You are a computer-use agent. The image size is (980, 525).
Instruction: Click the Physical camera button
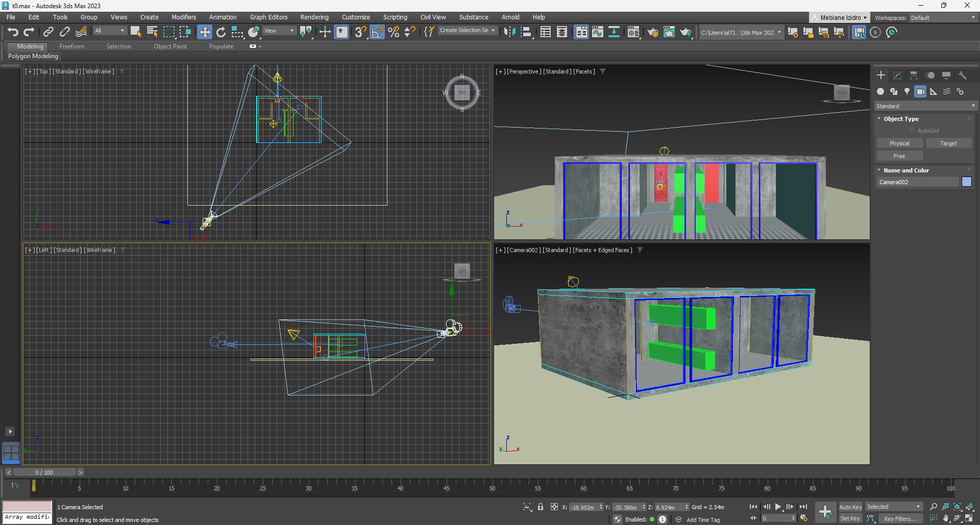point(899,143)
